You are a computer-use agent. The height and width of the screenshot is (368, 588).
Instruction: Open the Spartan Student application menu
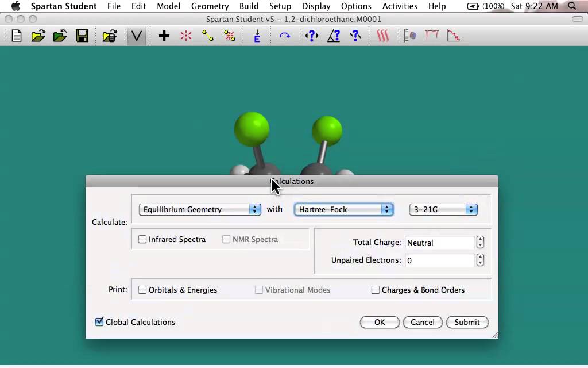[64, 6]
